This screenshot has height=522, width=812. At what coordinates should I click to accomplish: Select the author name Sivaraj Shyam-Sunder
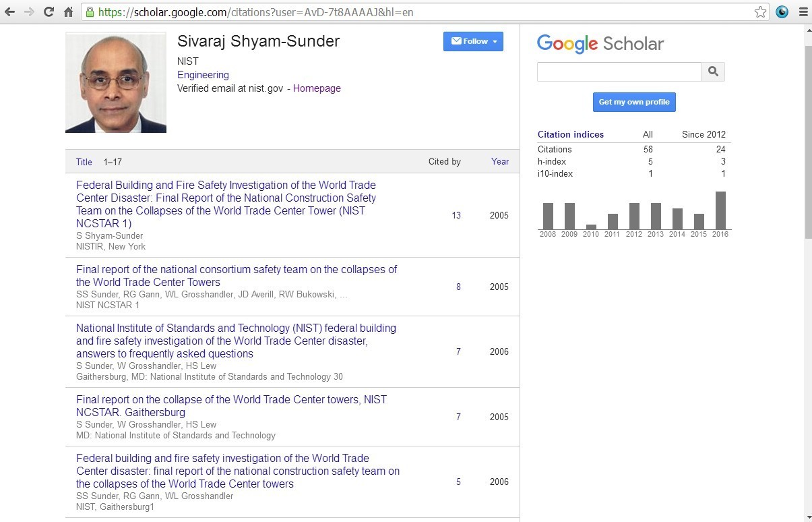pos(258,41)
